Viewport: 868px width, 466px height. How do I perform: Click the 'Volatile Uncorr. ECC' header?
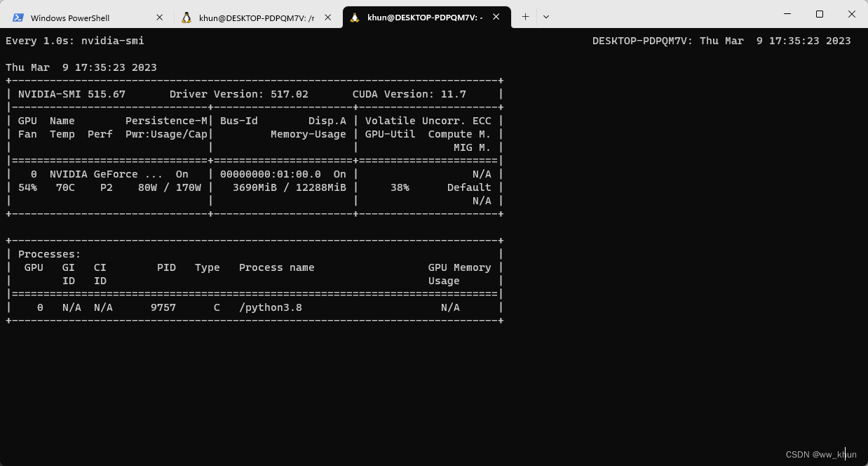(428, 121)
